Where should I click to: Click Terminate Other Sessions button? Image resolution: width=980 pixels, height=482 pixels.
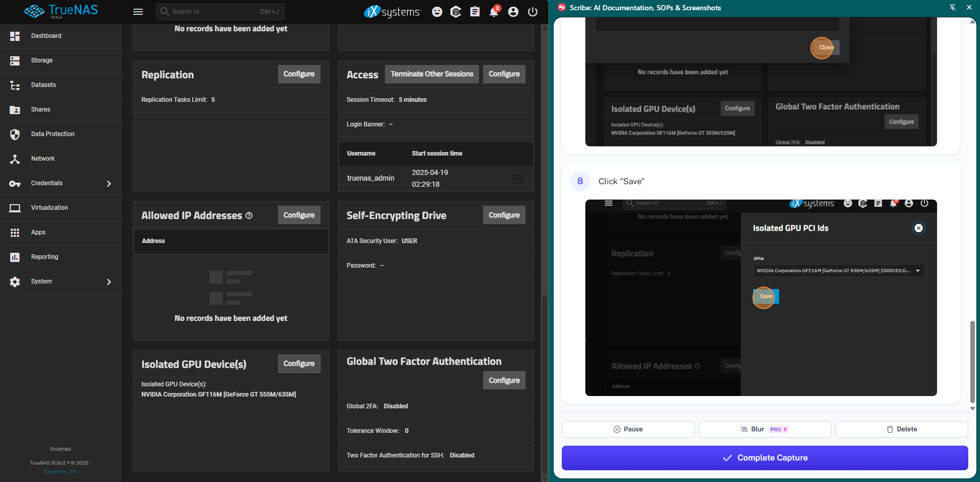tap(431, 74)
